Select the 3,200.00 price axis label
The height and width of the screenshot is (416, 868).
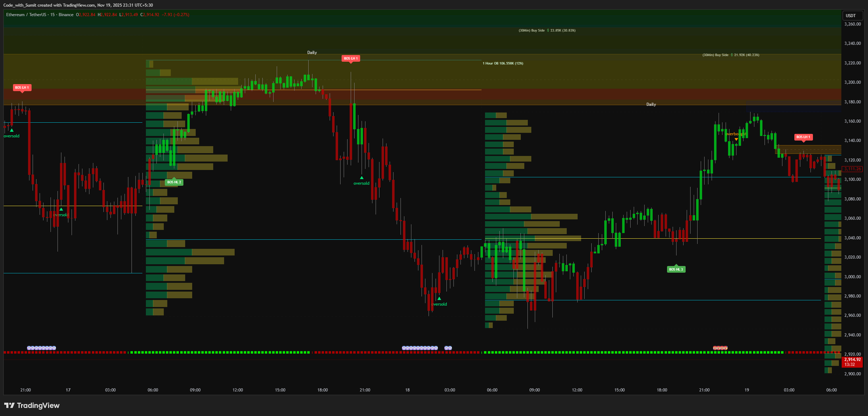[x=852, y=82]
